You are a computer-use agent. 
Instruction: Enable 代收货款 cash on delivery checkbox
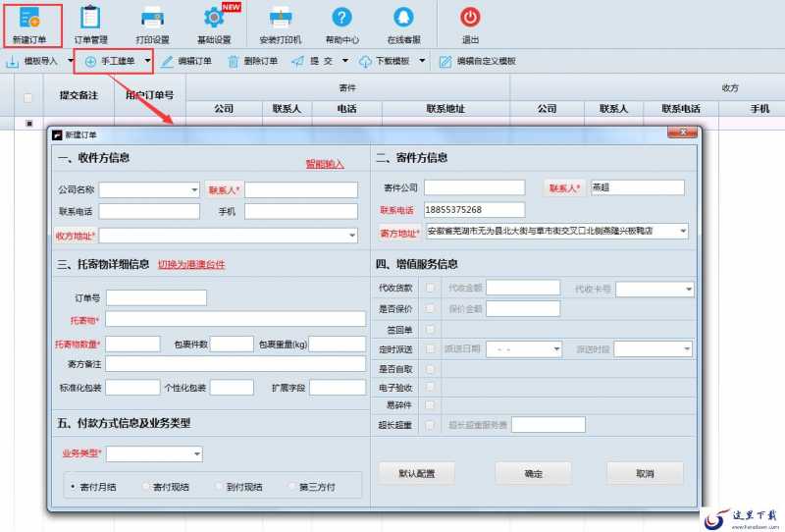[x=430, y=288]
